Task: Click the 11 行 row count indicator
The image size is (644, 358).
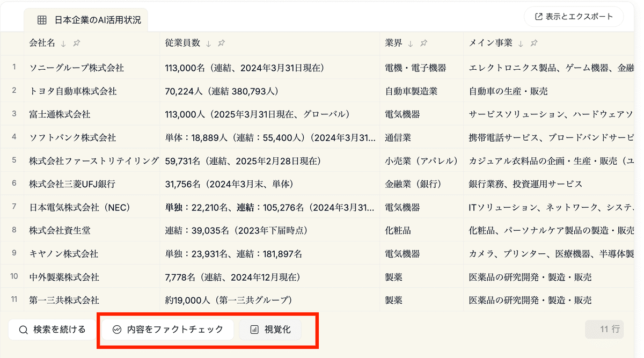Action: coord(605,328)
